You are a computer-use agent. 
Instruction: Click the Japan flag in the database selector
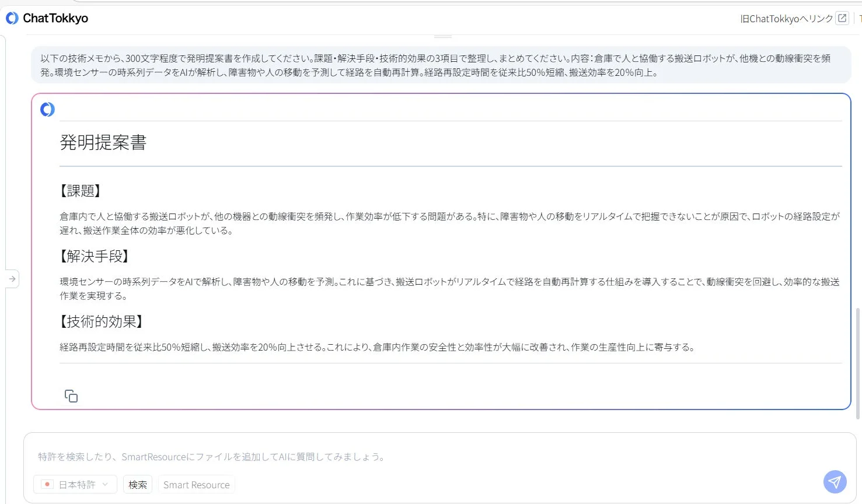47,484
